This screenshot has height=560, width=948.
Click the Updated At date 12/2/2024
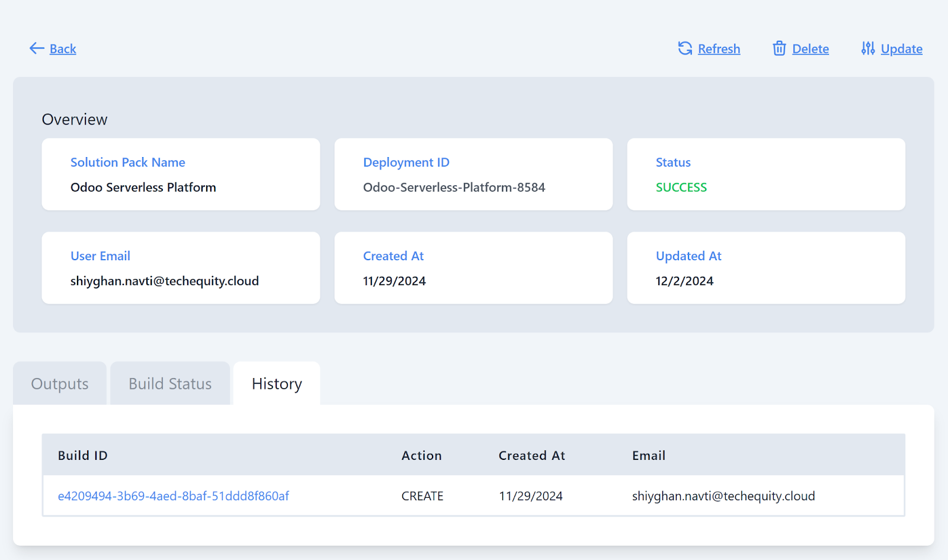tap(684, 281)
